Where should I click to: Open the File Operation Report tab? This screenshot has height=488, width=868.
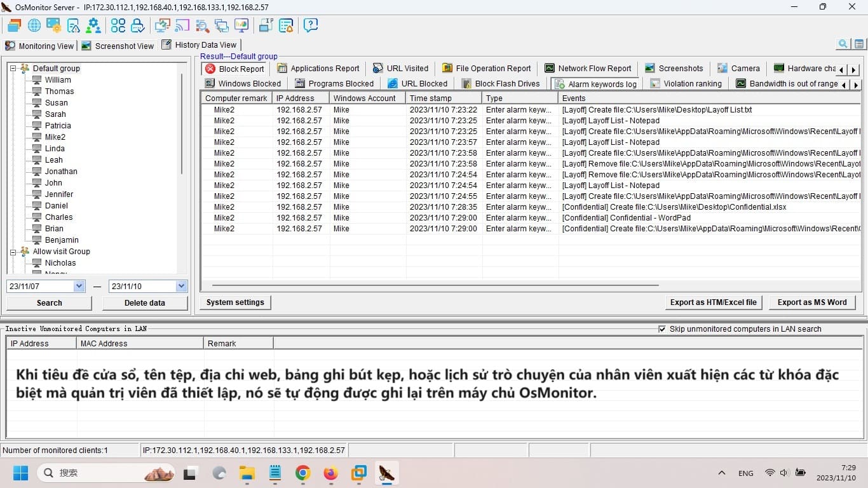(x=487, y=69)
